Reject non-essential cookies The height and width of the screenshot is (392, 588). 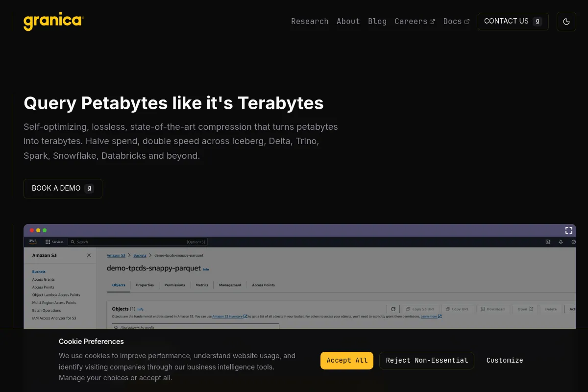427,360
